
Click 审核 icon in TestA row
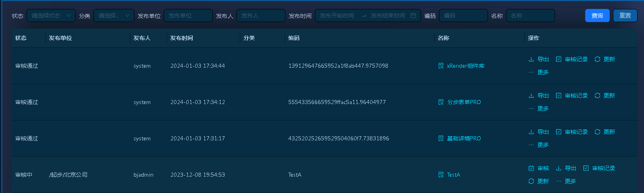531,168
